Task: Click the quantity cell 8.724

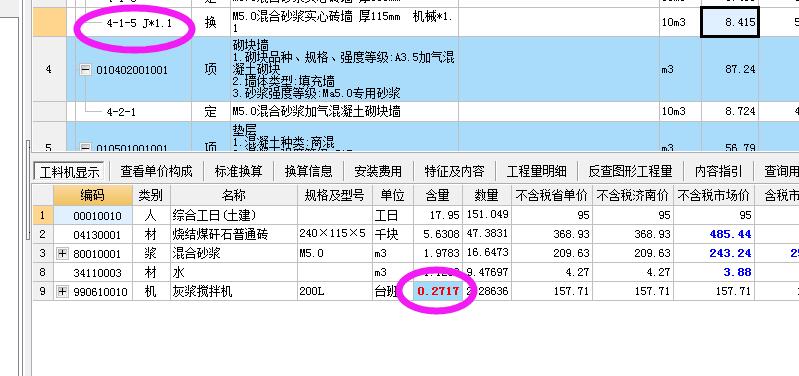Action: coord(730,112)
